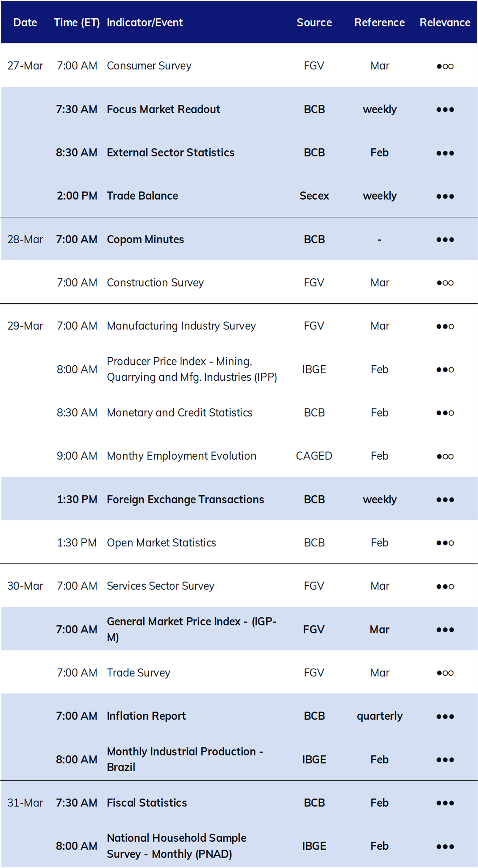Open National Household Sample Survey (PNAD) entry
478x868 pixels.
(x=177, y=846)
